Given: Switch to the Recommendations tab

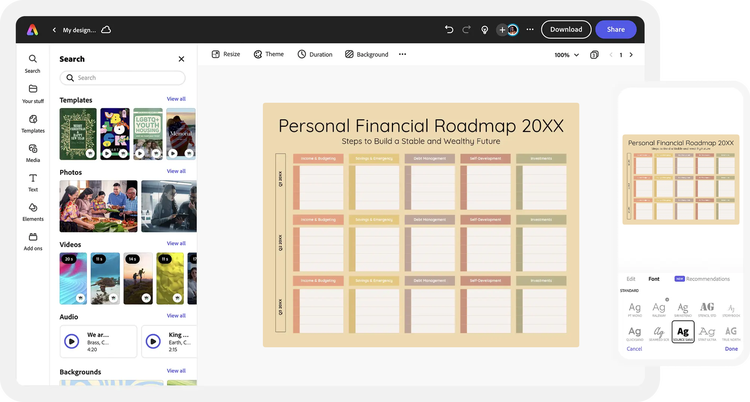Looking at the screenshot, I should tap(702, 278).
